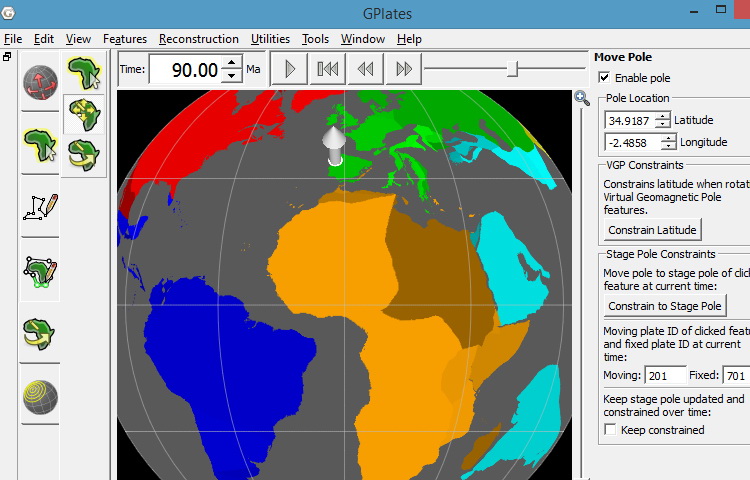This screenshot has height=480, width=750.
Task: Click the Latitude field showing 34.9187
Action: point(630,120)
